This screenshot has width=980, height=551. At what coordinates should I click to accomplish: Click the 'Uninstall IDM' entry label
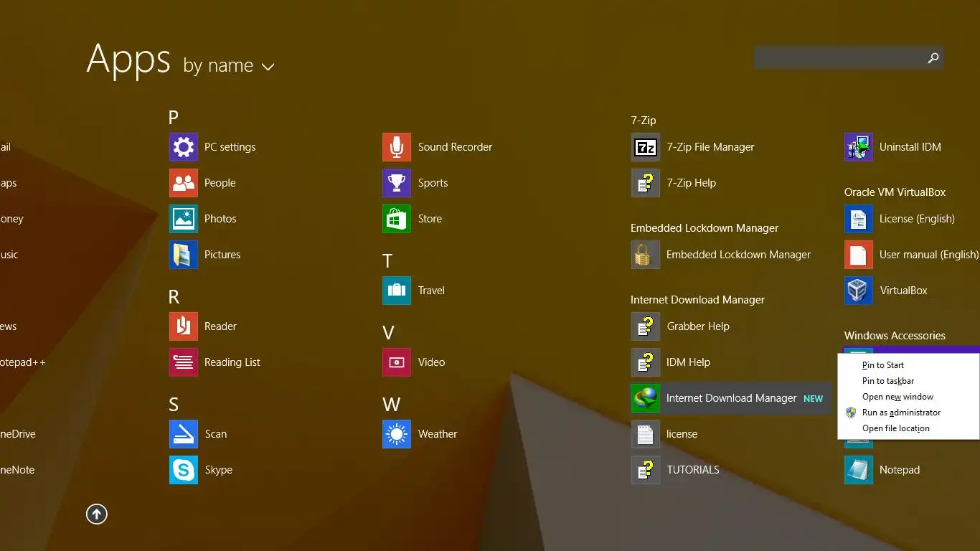[910, 147]
